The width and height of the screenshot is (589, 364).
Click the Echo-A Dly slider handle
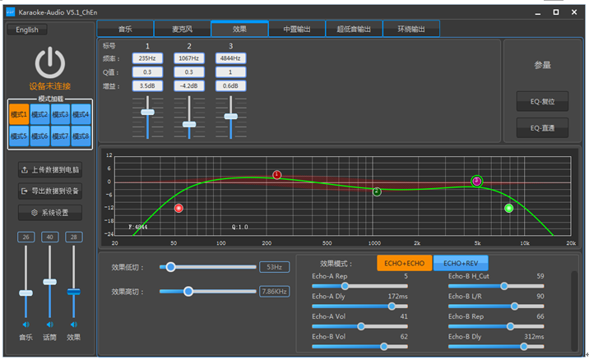tap(392, 306)
